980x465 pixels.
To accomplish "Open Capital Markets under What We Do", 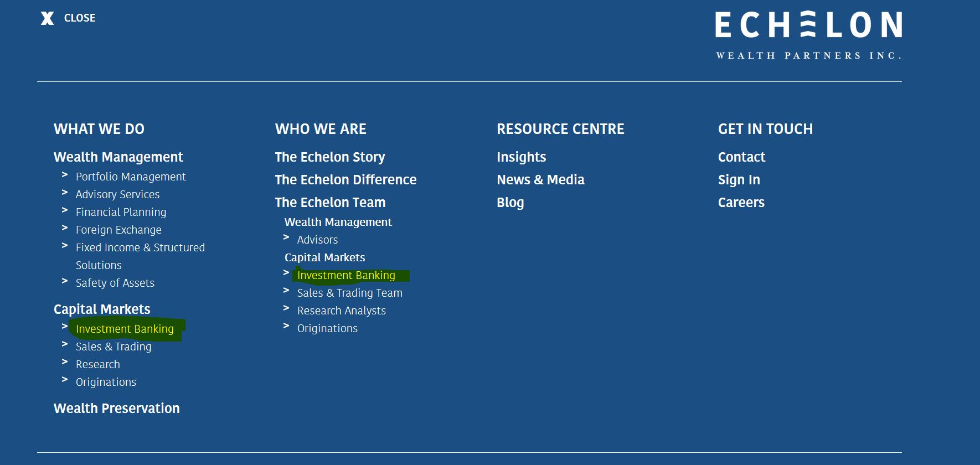I will (x=102, y=309).
